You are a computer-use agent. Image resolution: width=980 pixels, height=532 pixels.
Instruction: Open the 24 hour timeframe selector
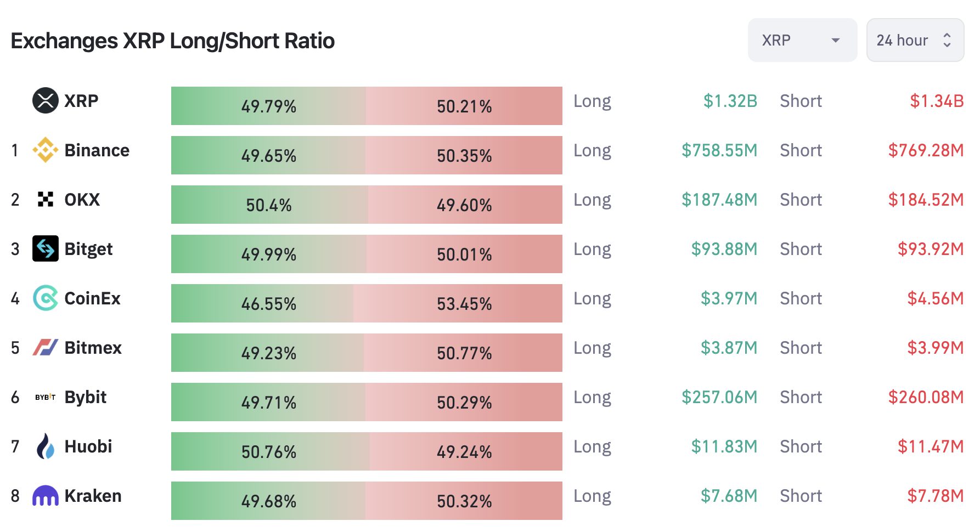pos(915,40)
